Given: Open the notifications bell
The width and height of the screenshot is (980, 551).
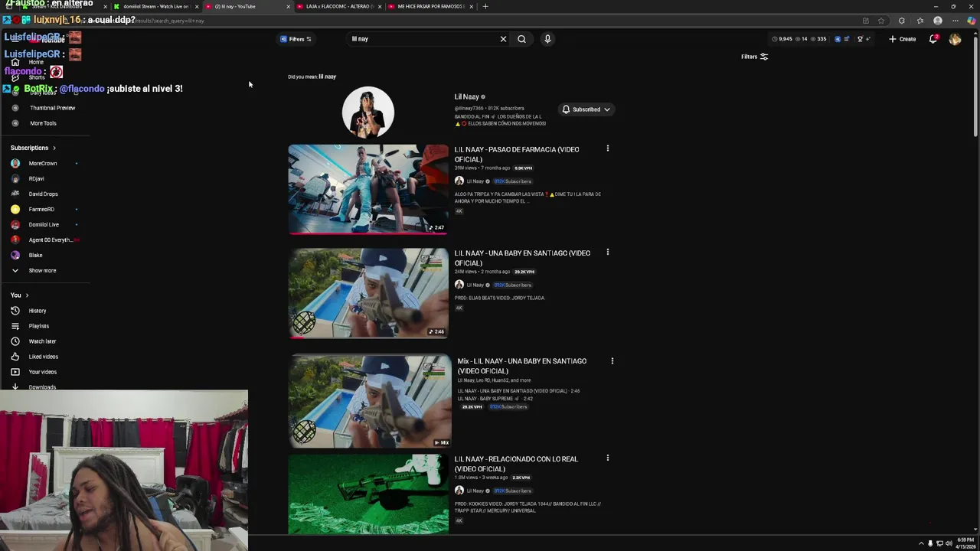Looking at the screenshot, I should [x=933, y=39].
